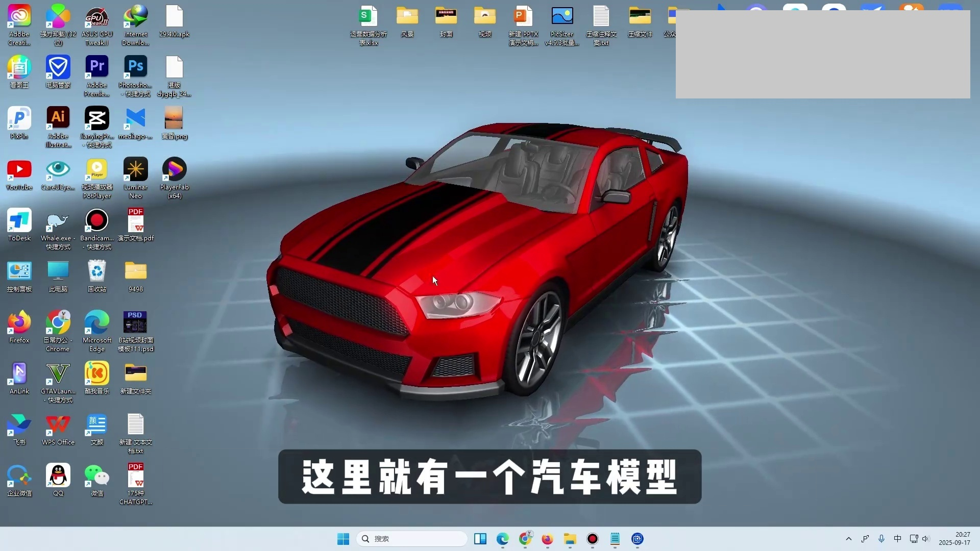Open the clock and date flyout
Viewport: 980px width, 551px height.
coord(954,539)
